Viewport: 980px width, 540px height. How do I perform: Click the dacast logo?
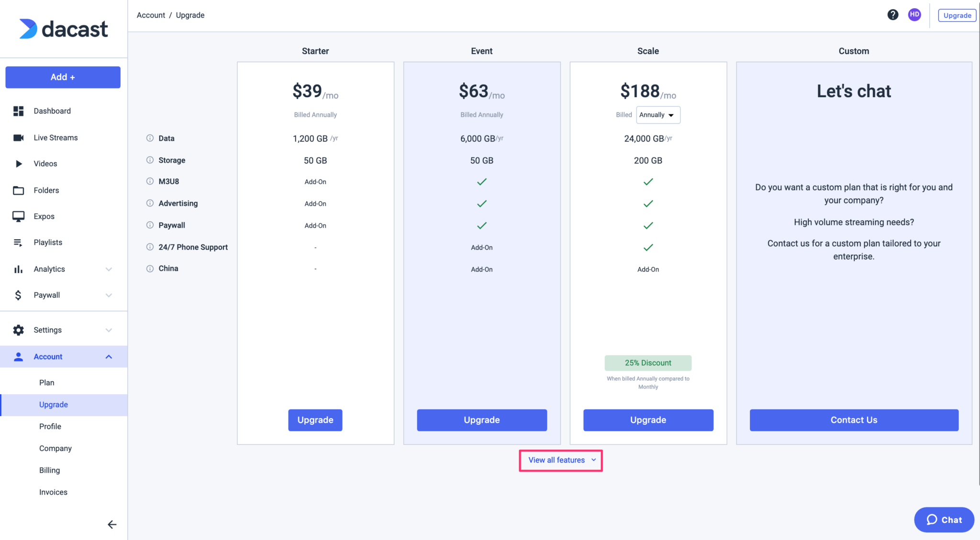(x=64, y=29)
